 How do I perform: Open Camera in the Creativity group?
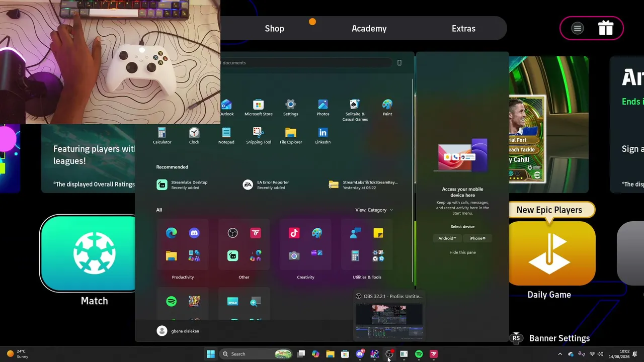pyautogui.click(x=294, y=256)
